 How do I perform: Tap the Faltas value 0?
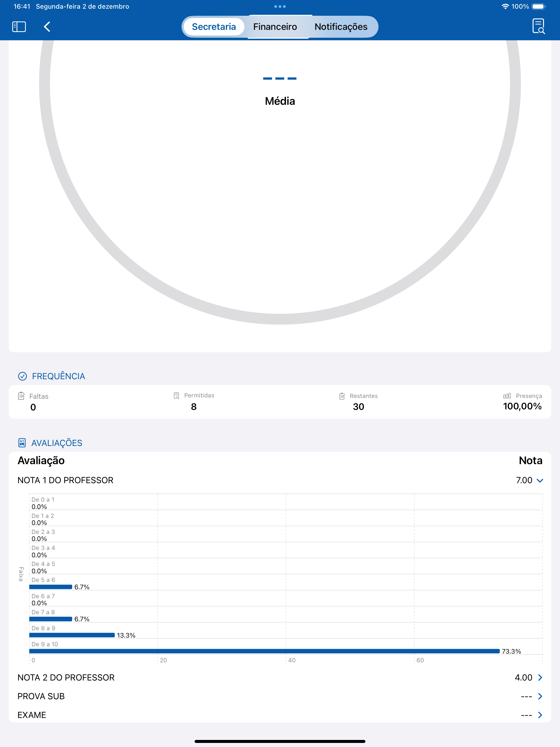coord(33,407)
